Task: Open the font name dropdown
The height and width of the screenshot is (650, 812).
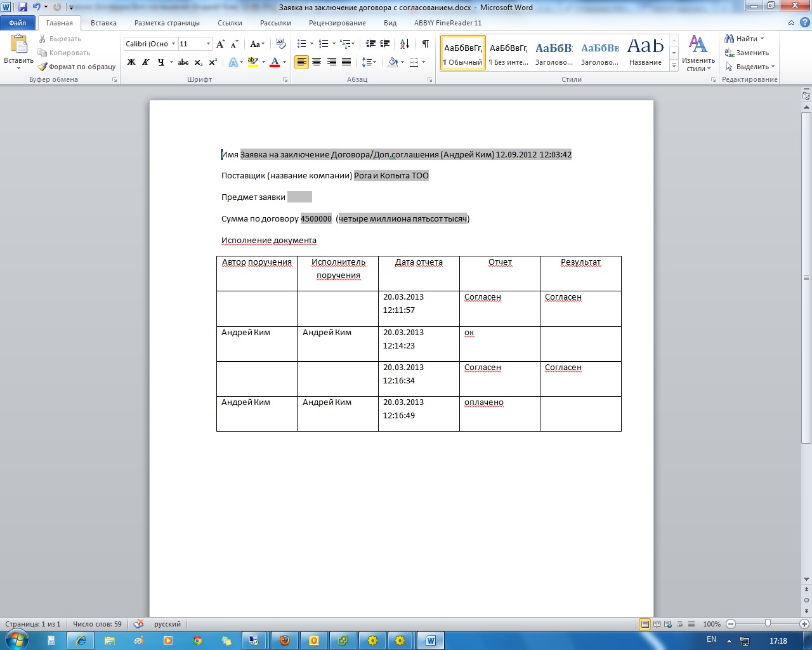Action: click(173, 44)
